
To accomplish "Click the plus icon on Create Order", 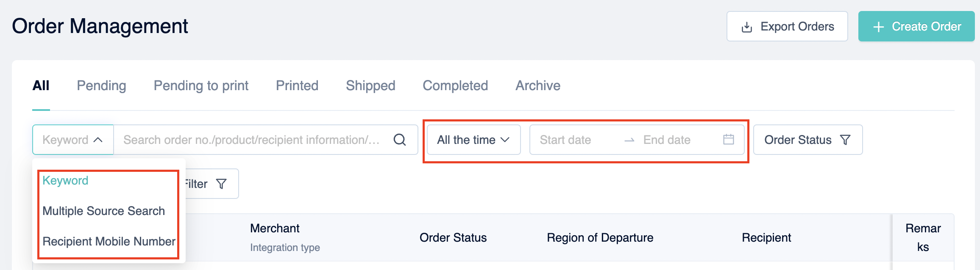I will 879,27.
